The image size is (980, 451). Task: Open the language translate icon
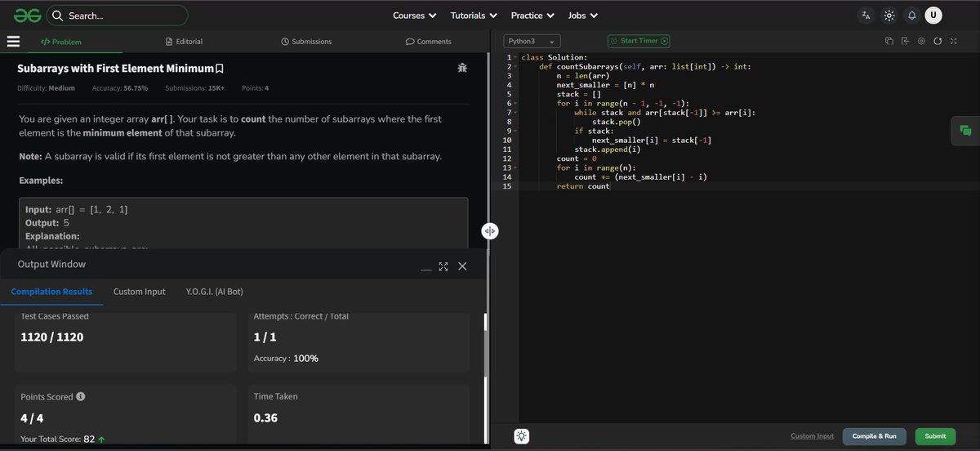pyautogui.click(x=866, y=16)
